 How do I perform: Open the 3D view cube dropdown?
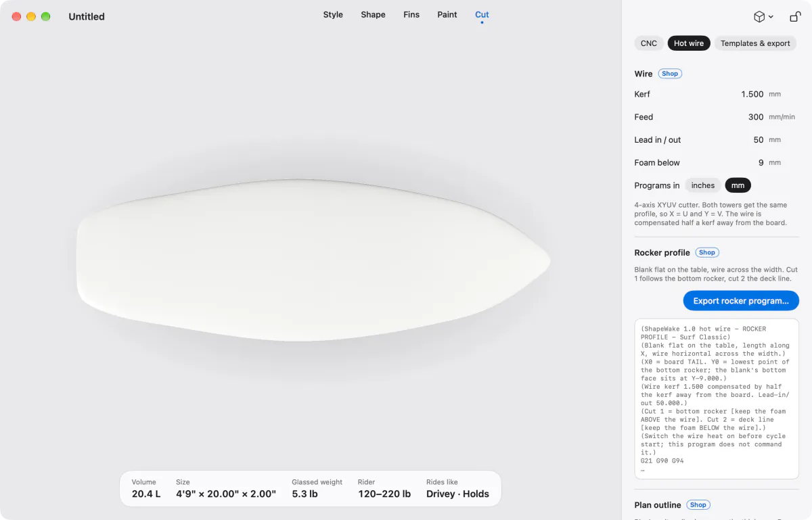(x=763, y=17)
